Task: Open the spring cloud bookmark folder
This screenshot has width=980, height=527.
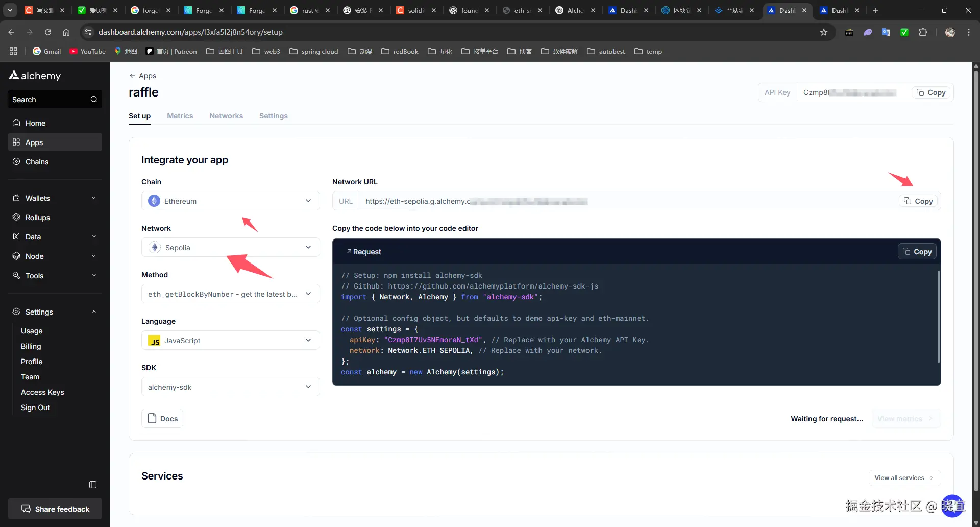Action: 313,51
